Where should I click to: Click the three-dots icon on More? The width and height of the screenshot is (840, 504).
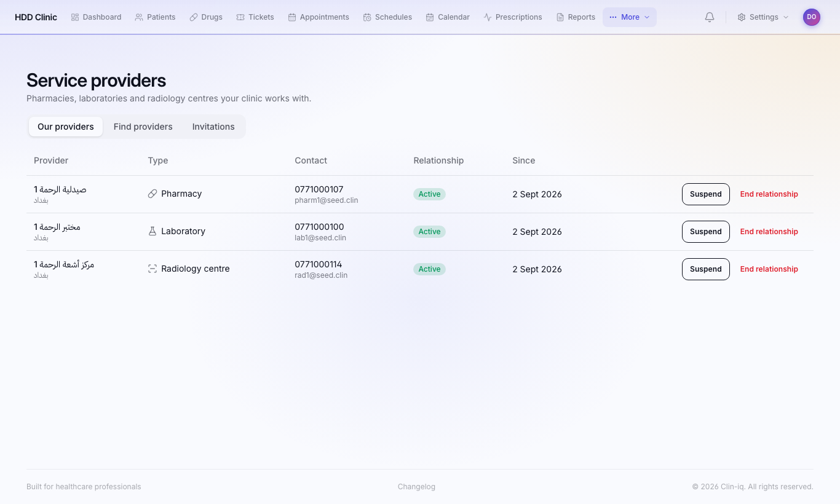[613, 17]
